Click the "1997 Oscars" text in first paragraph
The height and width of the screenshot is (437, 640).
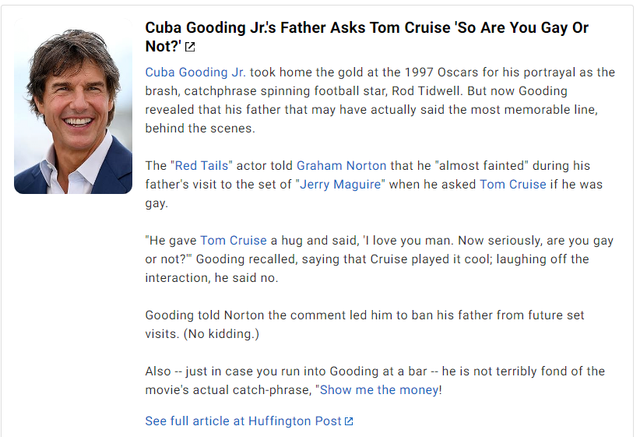pos(427,72)
